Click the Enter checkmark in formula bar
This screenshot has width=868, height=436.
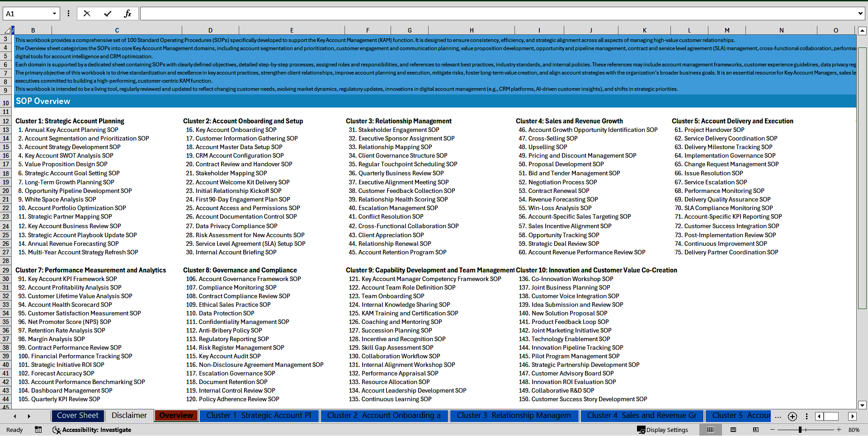click(108, 14)
